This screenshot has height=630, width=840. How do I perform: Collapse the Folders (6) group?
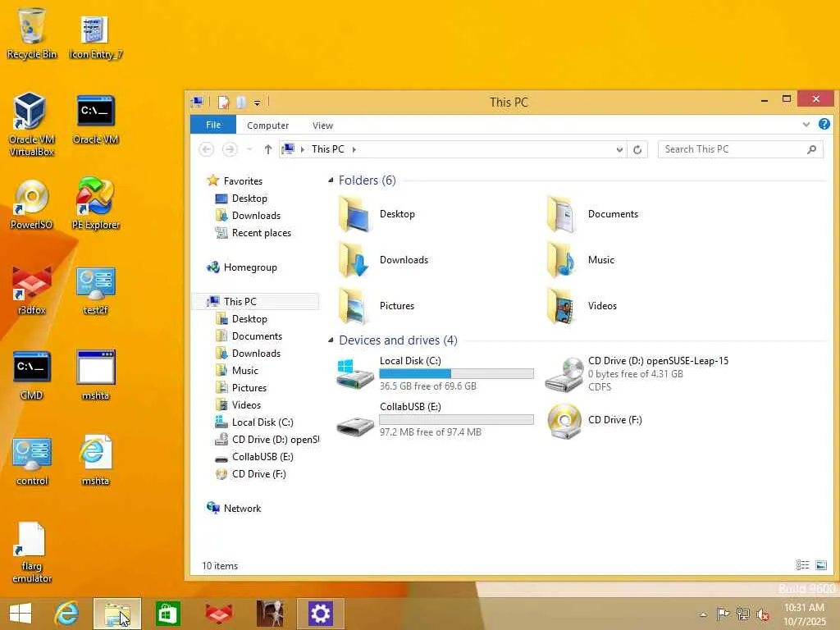tap(331, 180)
